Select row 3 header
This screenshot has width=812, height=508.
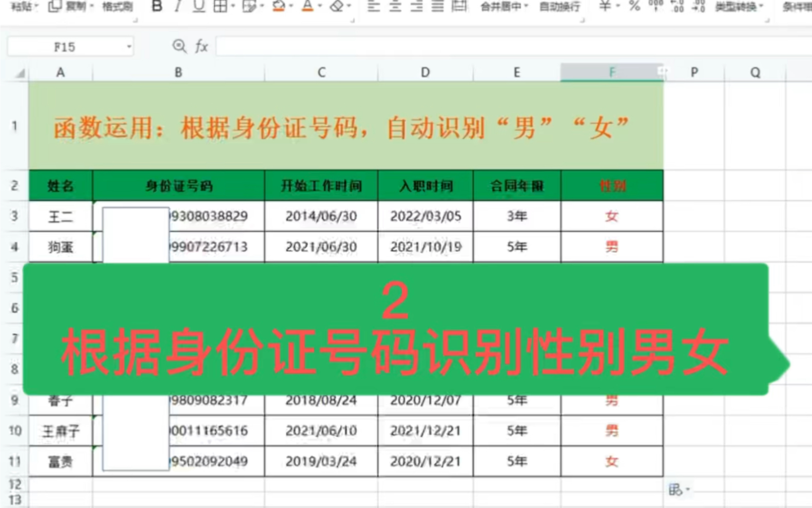coord(14,216)
